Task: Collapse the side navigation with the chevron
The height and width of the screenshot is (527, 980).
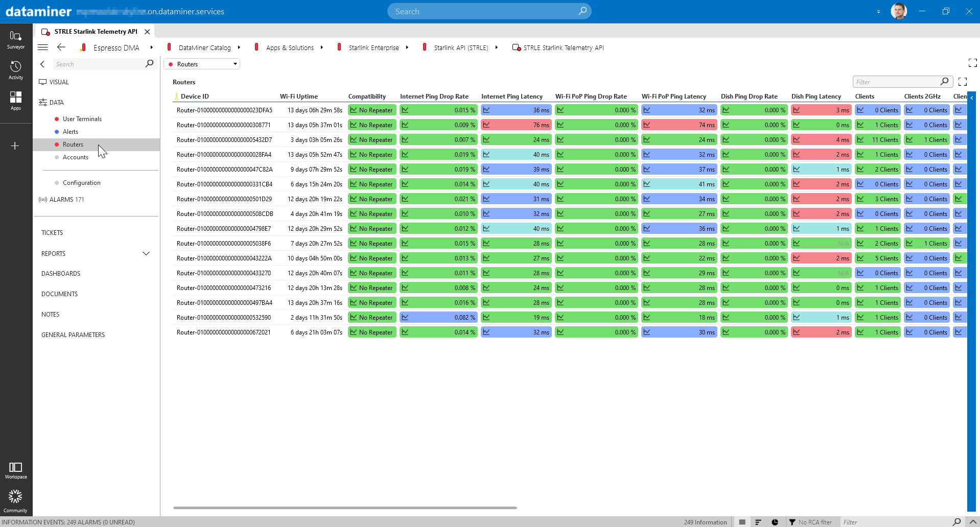Action: pos(42,64)
